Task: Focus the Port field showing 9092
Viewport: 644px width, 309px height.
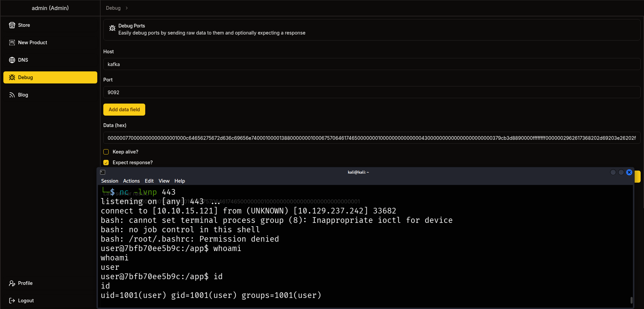Action: 372,92
